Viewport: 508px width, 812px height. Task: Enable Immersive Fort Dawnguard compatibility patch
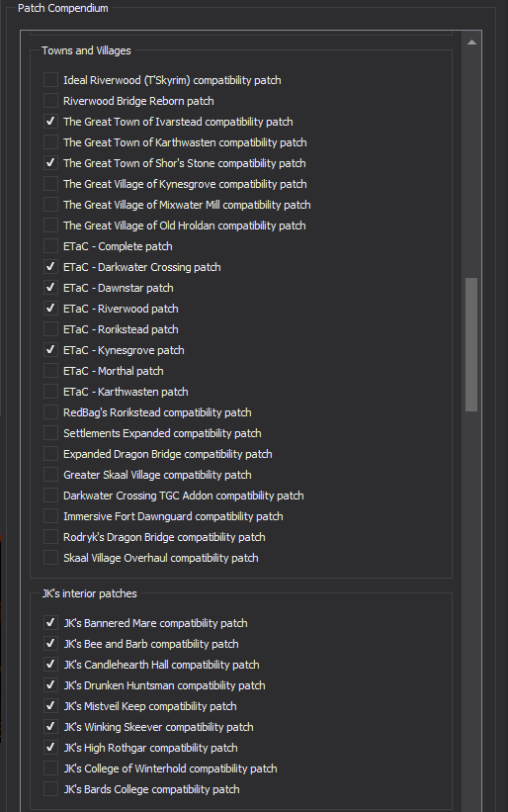coord(50,516)
